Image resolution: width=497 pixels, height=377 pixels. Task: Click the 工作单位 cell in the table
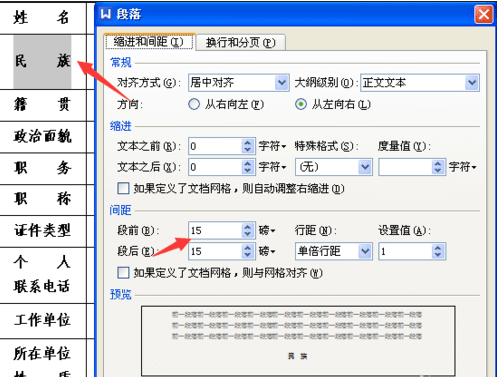(43, 321)
